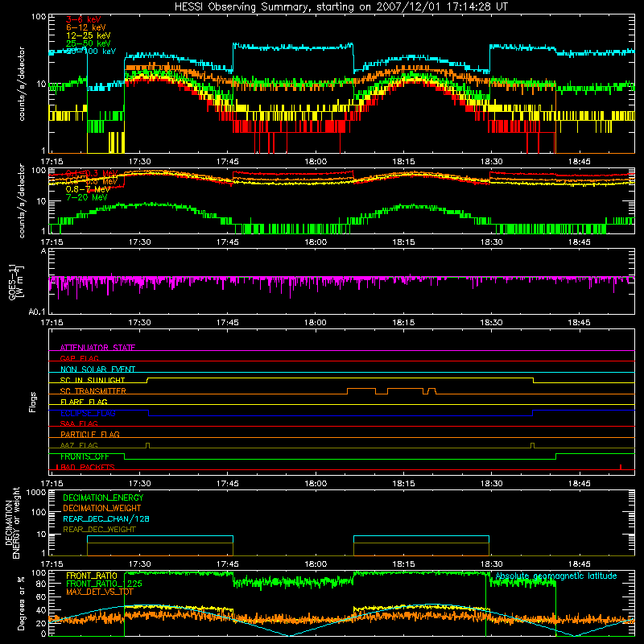The height and width of the screenshot is (644, 644).
Task: Click the Flags vertical axis title
Action: 32,402
